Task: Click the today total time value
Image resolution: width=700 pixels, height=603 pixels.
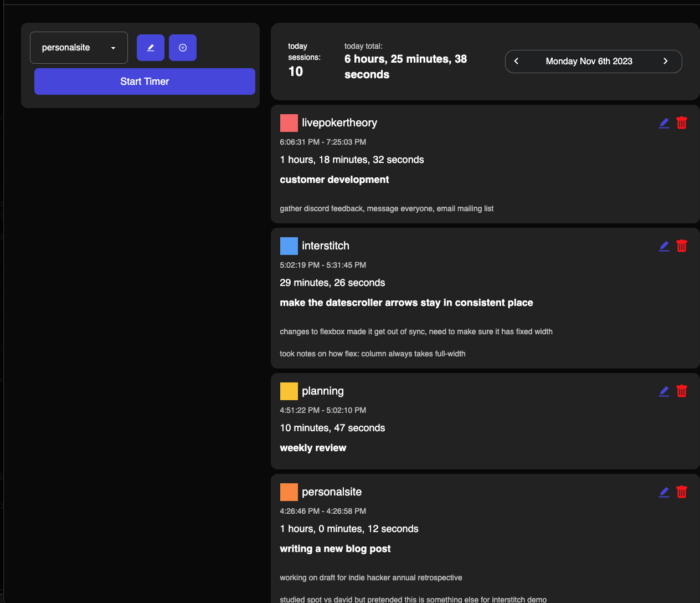Action: click(x=405, y=67)
